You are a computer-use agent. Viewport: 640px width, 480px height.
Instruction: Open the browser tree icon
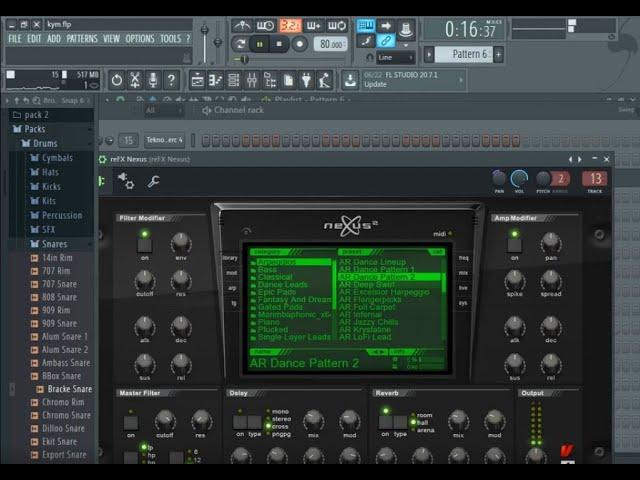[x=270, y=80]
